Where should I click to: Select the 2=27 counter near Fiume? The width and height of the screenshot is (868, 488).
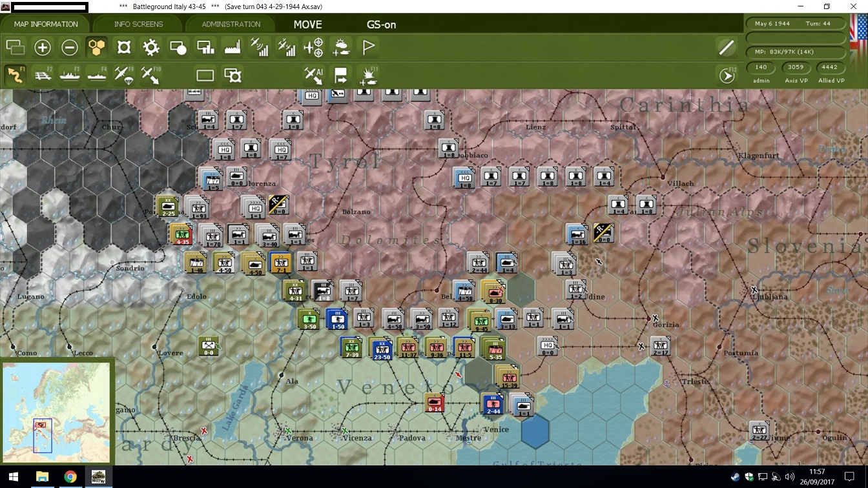click(759, 431)
